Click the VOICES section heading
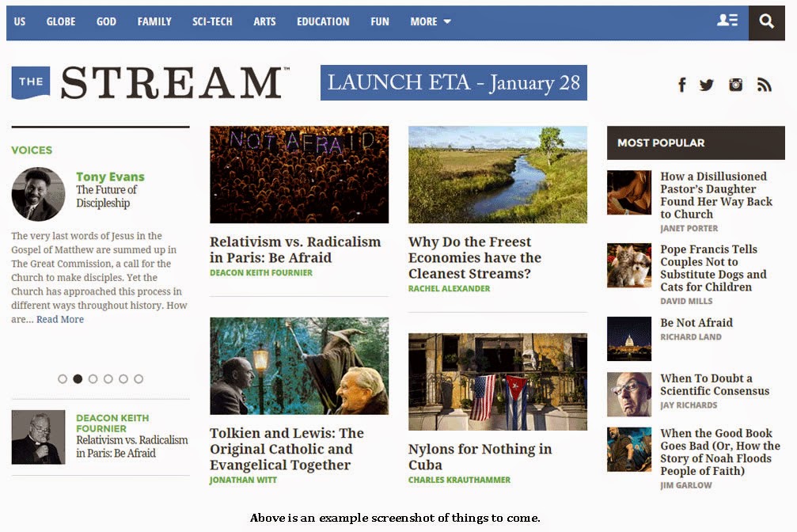797x532 pixels. point(32,150)
